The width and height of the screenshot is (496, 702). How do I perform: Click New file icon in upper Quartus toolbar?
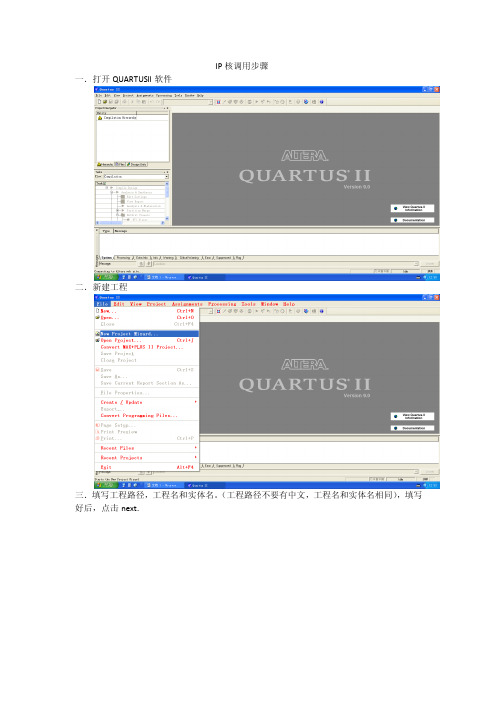tap(99, 102)
